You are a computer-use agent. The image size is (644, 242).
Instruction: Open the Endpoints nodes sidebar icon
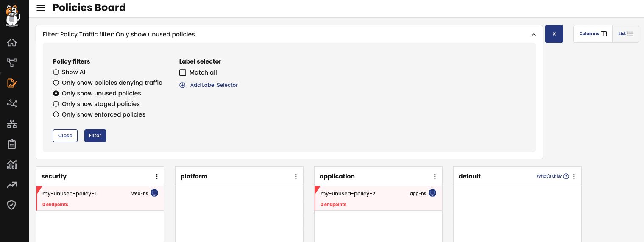click(12, 103)
